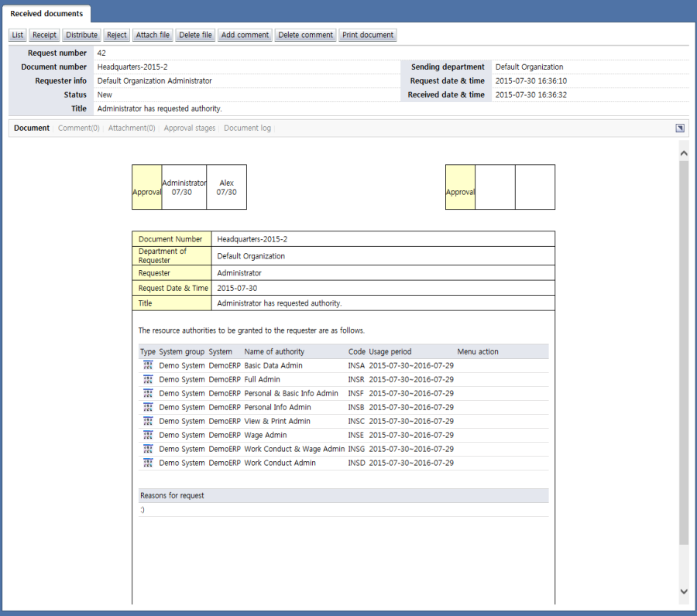
Task: Select the Received documents window tab
Action: (46, 14)
